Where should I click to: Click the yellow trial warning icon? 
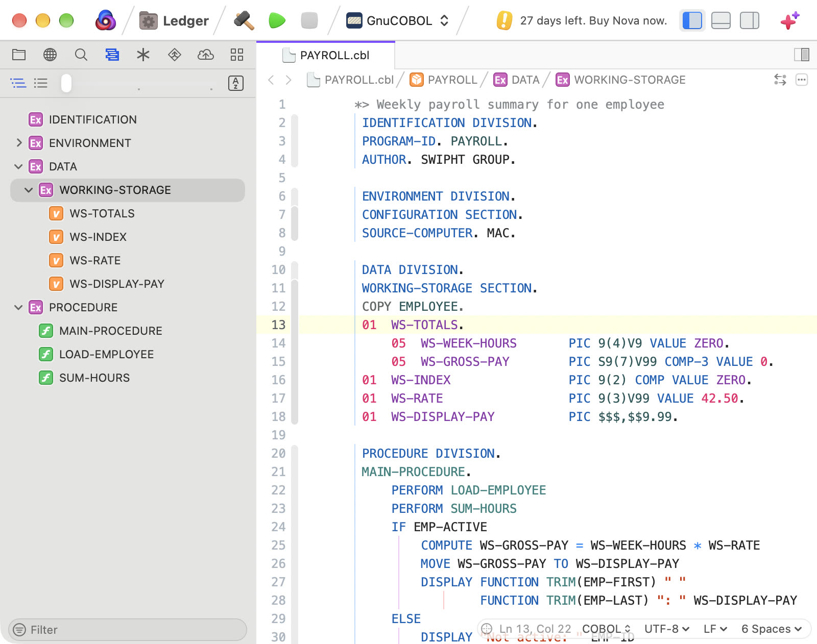pos(504,20)
